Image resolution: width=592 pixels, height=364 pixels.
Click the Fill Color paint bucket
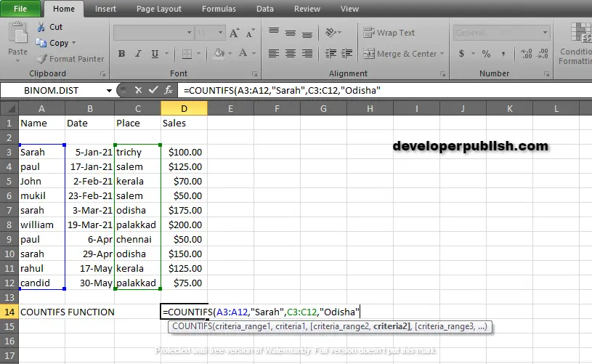click(x=219, y=53)
